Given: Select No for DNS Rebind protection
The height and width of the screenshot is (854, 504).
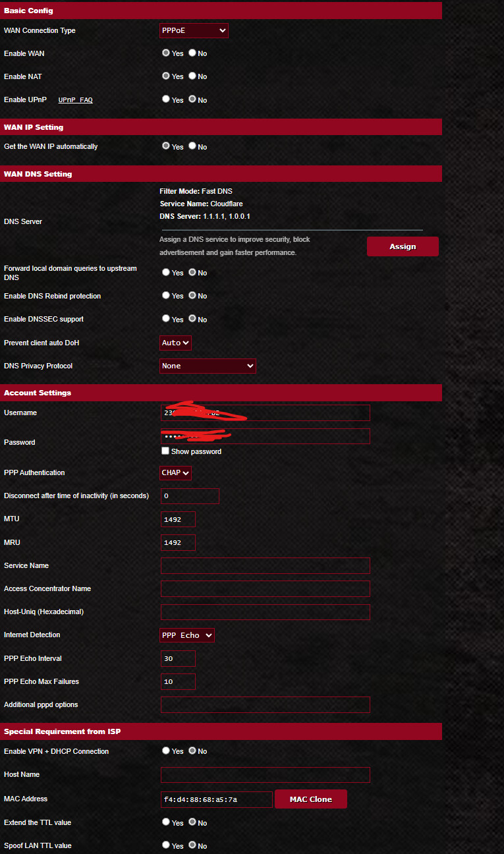Looking at the screenshot, I should (x=192, y=295).
